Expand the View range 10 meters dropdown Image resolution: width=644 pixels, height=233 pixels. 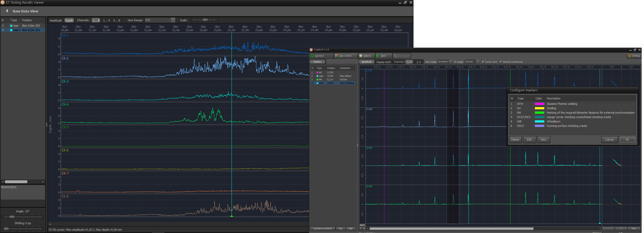tap(450, 62)
